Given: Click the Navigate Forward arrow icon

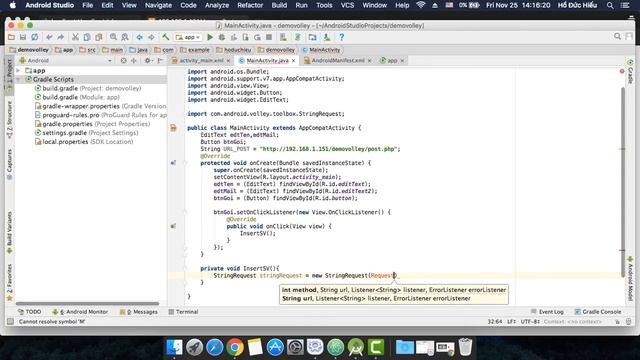Looking at the screenshot, I should coord(151,37).
